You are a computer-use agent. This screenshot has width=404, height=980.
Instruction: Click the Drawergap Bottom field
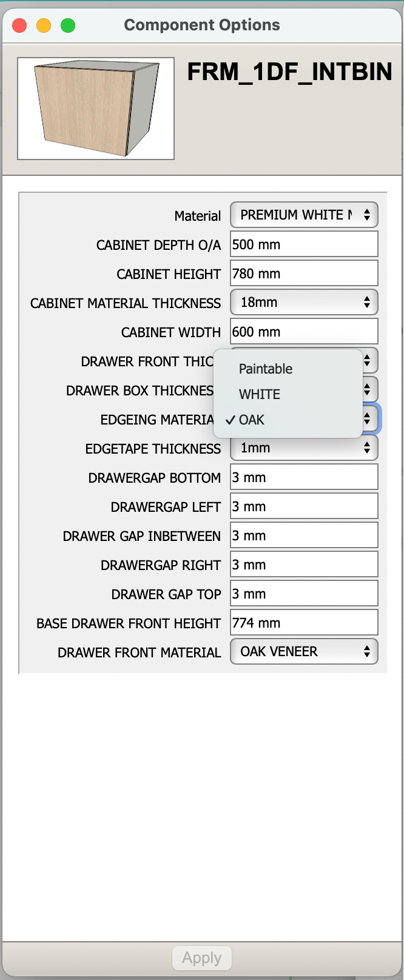[x=304, y=477]
